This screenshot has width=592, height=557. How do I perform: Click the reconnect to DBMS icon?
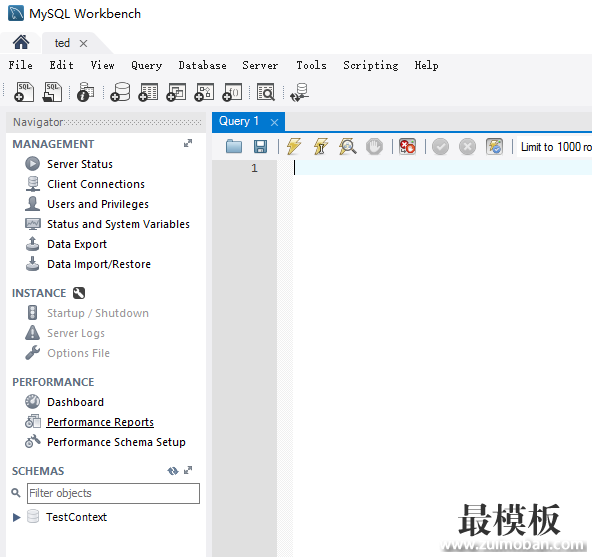pyautogui.click(x=300, y=92)
